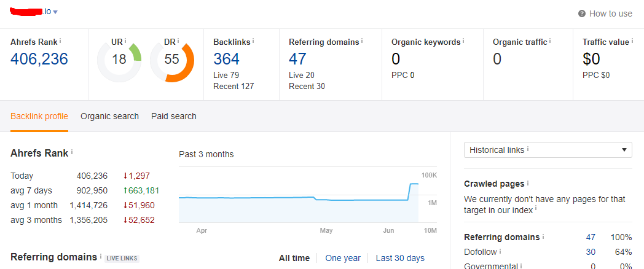The width and height of the screenshot is (644, 269).
Task: Click the question mark How to use icon
Action: (581, 14)
